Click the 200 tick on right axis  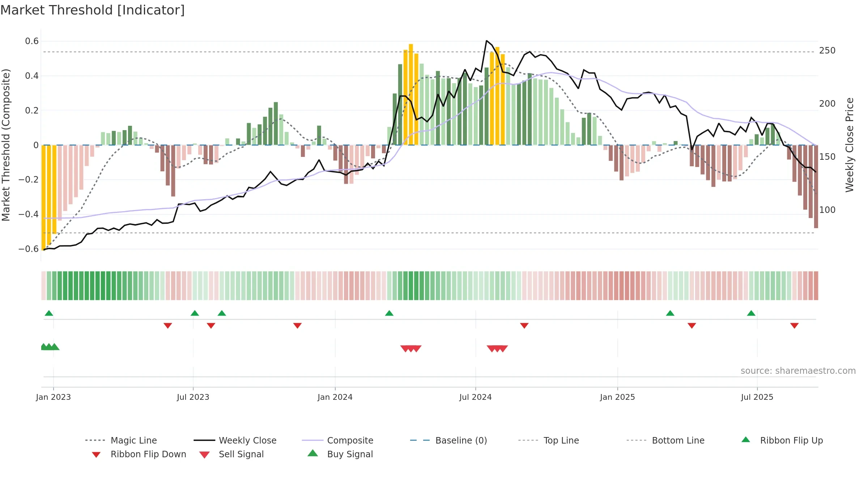(827, 103)
